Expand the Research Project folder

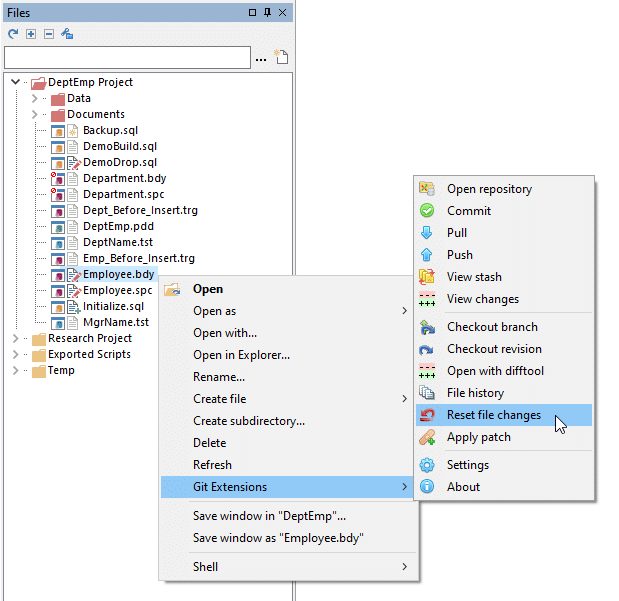pos(15,338)
